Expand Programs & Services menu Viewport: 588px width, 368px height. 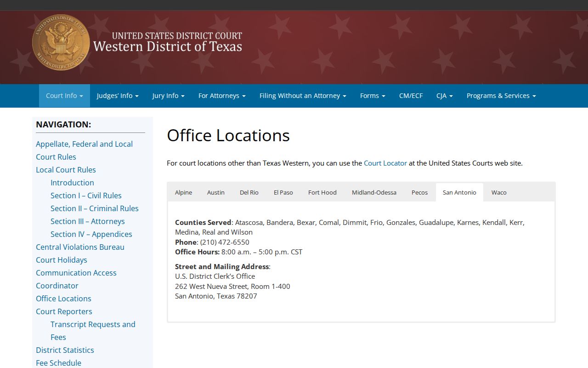pos(501,96)
